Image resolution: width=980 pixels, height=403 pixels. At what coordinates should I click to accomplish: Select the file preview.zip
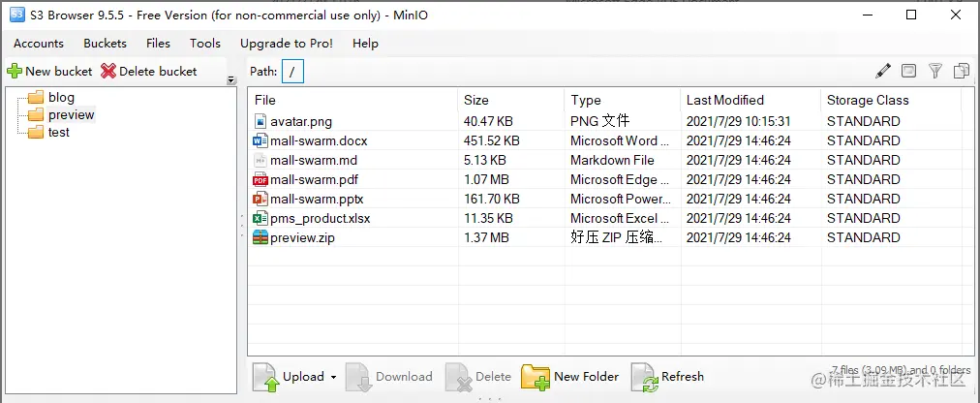(x=302, y=237)
